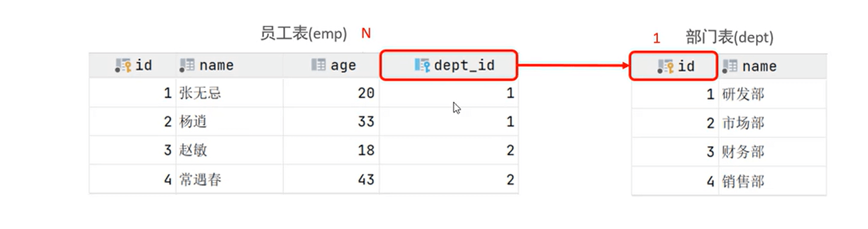
Task: Select the emp table name column header
Action: tap(230, 65)
